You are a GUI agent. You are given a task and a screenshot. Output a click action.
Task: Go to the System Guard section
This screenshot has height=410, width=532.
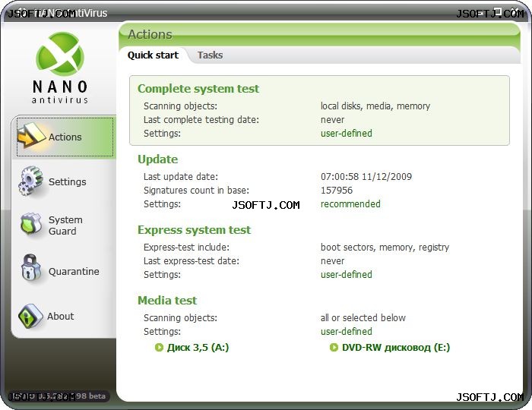[65, 225]
